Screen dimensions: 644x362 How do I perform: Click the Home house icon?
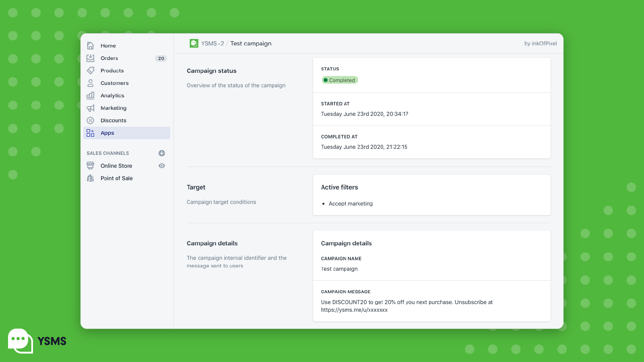91,45
